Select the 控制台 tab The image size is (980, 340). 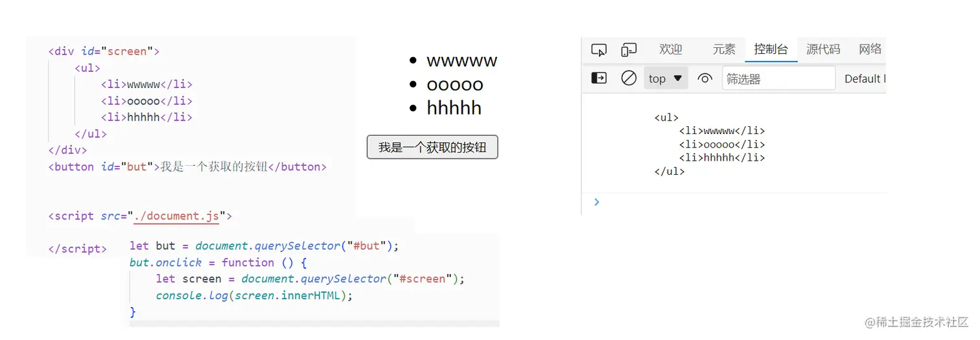(771, 49)
